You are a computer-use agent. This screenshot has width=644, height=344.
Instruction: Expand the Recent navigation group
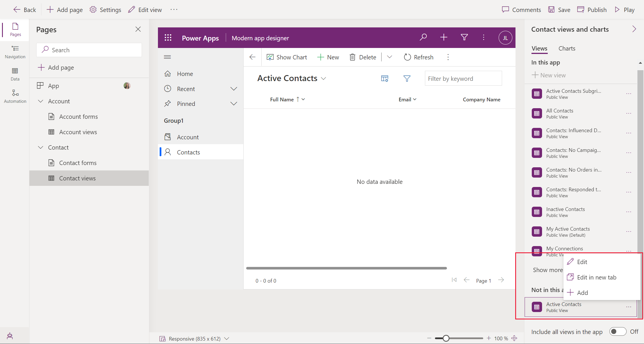tap(234, 88)
